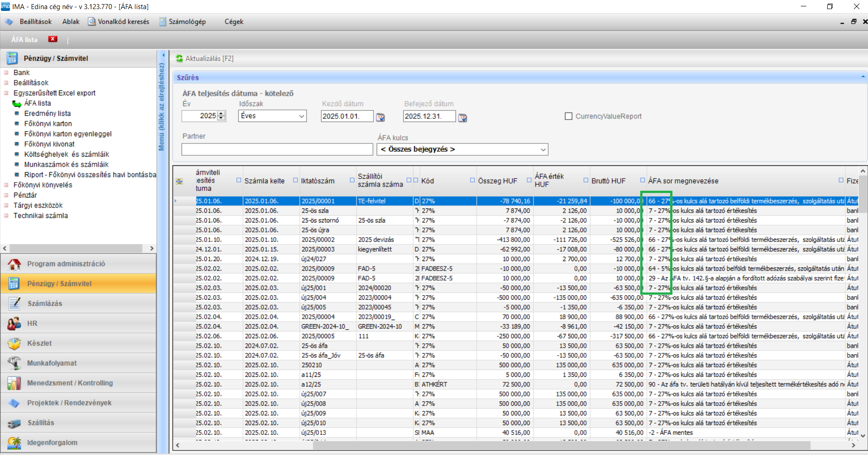Open Program adminisztráció module
This screenshot has height=455, width=868.
[66, 264]
